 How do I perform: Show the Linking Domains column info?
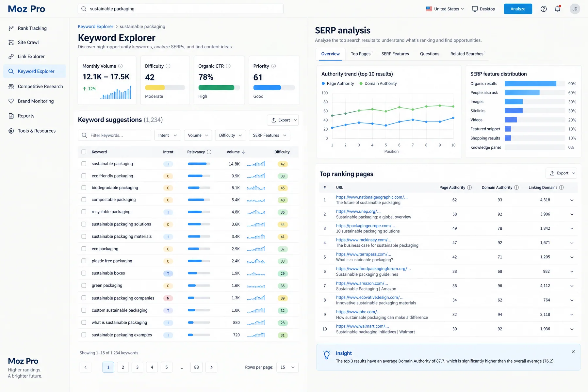[x=562, y=188]
